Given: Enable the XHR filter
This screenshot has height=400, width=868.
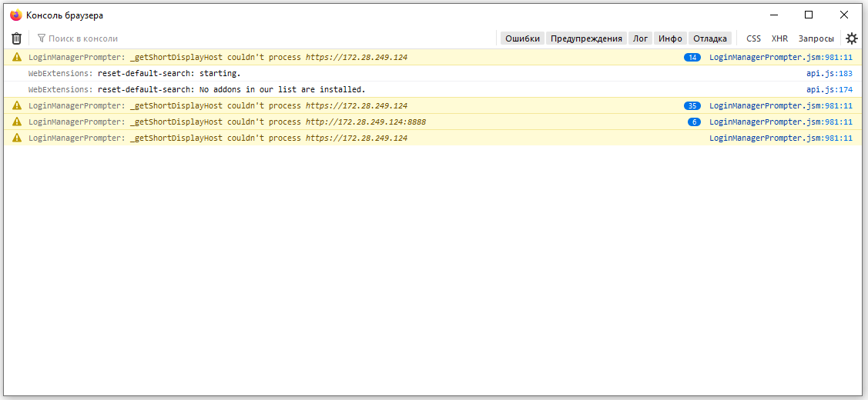Looking at the screenshot, I should (779, 38).
